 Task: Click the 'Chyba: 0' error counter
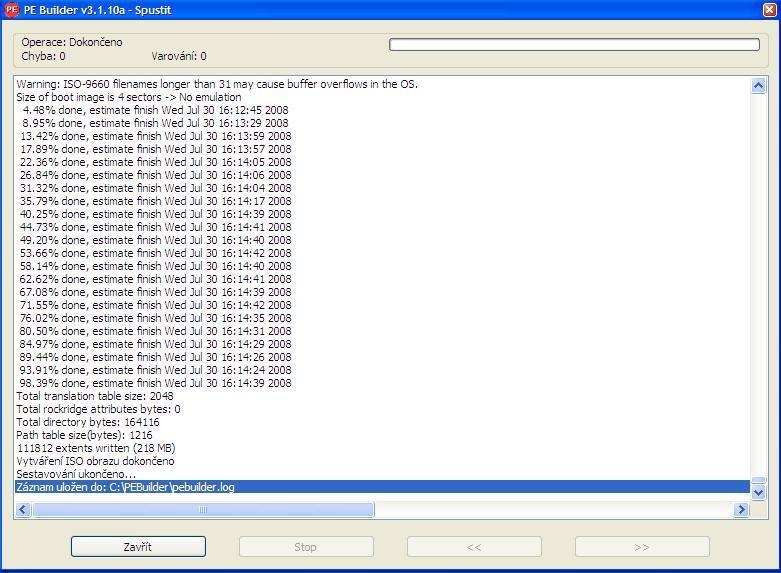point(43,56)
